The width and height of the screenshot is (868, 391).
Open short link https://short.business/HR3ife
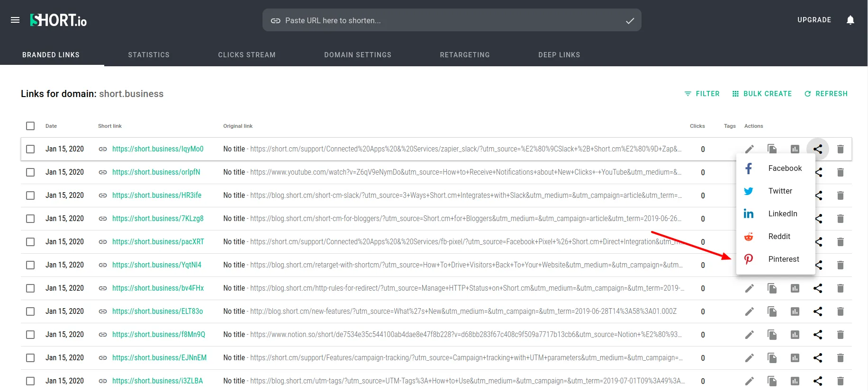157,195
